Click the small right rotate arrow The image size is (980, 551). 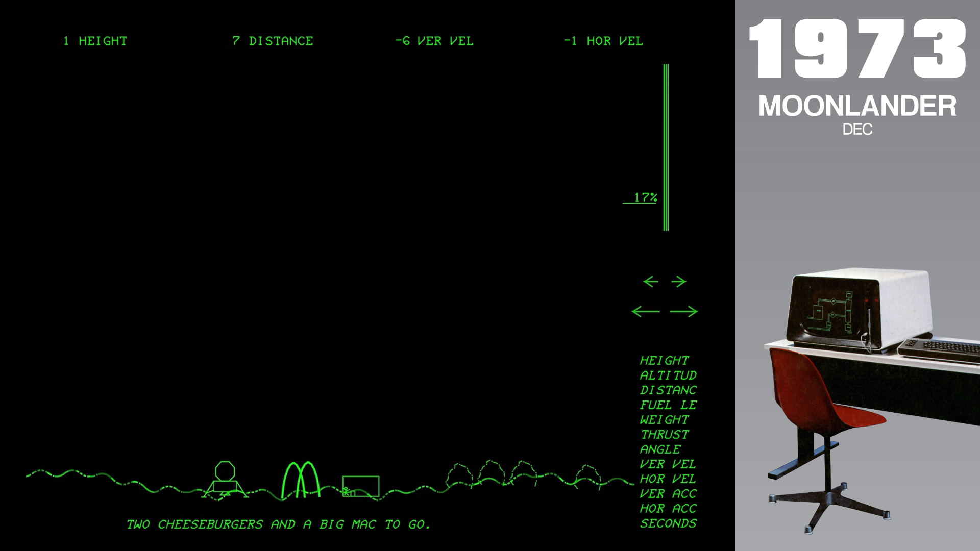point(679,282)
